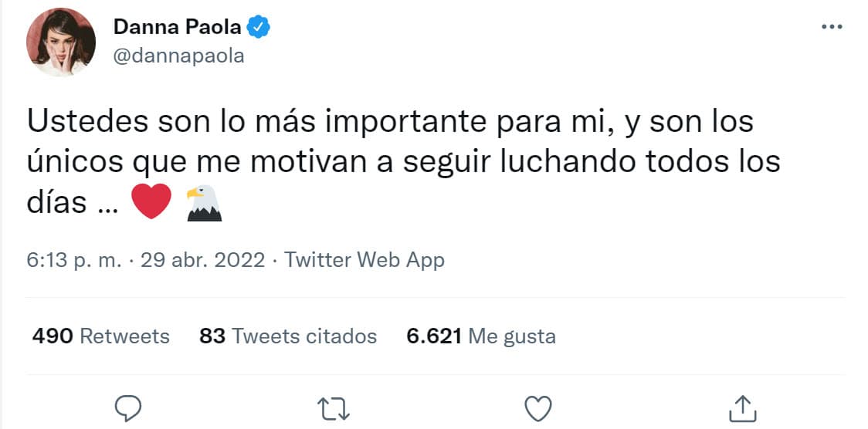Open the Twitter Web App source link
This screenshot has width=868, height=429.
(364, 260)
